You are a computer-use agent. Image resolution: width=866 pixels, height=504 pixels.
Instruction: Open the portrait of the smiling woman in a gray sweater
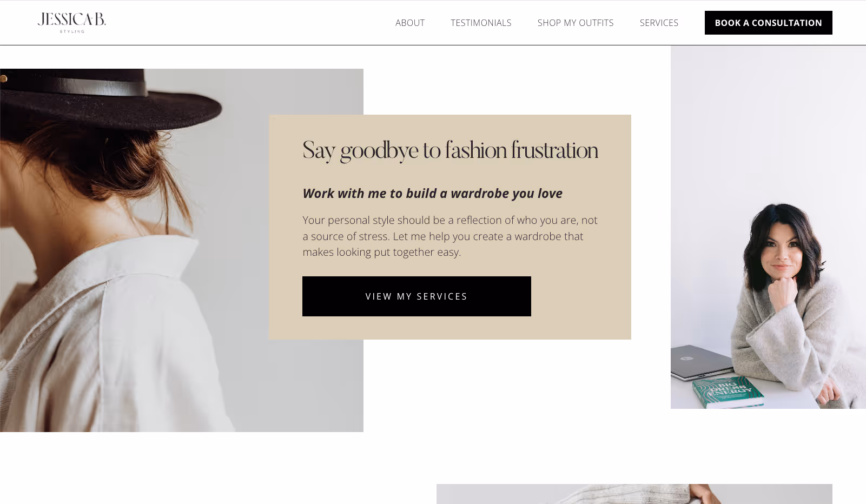point(768,227)
